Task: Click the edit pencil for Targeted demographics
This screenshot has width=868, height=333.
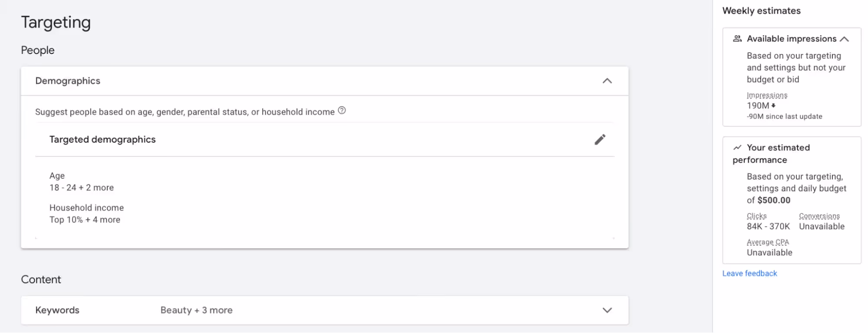Action: (x=600, y=139)
